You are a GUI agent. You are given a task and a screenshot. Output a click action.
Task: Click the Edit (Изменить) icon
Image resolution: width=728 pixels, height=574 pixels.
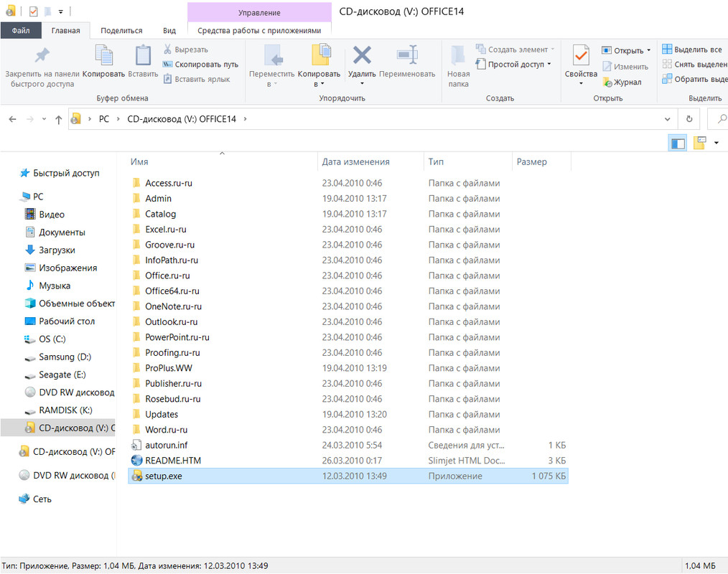pyautogui.click(x=607, y=66)
